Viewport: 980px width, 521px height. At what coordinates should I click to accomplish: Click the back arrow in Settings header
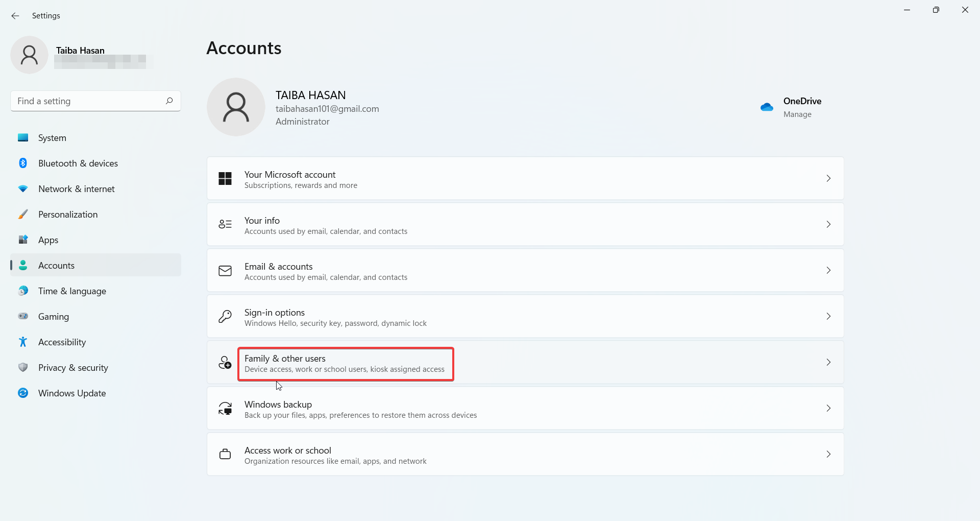(x=15, y=16)
